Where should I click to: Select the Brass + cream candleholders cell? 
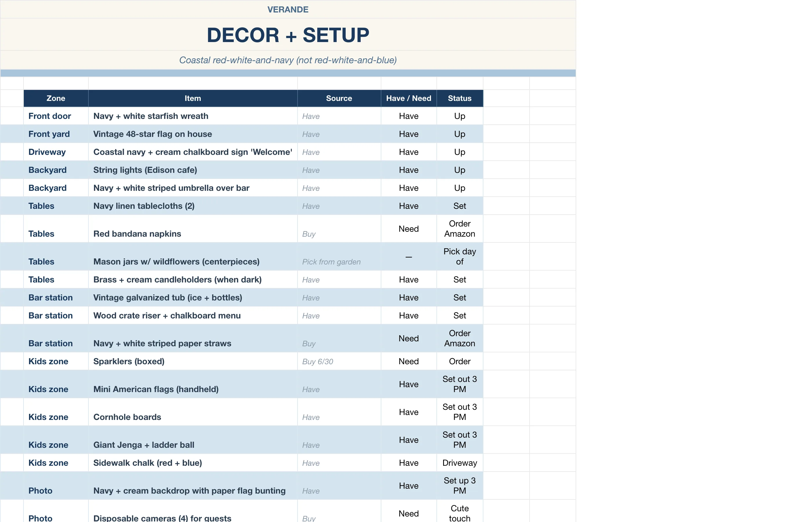coord(193,279)
